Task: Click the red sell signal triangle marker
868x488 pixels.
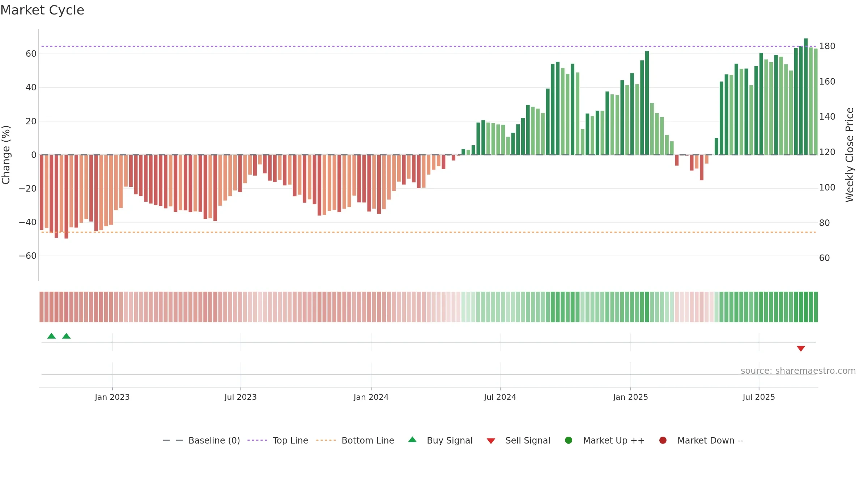Action: pyautogui.click(x=801, y=348)
